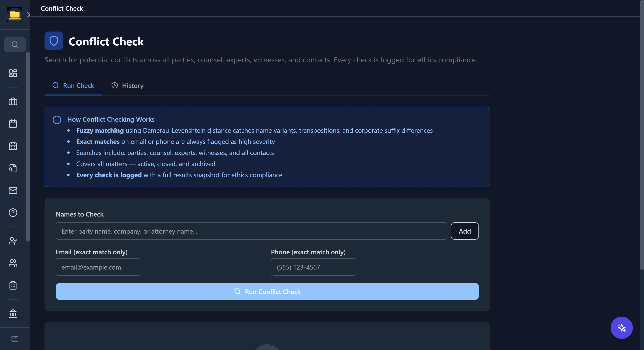Click the 'Exact matches' bullet text
Viewport: 644px width, 350px height.
coord(176,142)
